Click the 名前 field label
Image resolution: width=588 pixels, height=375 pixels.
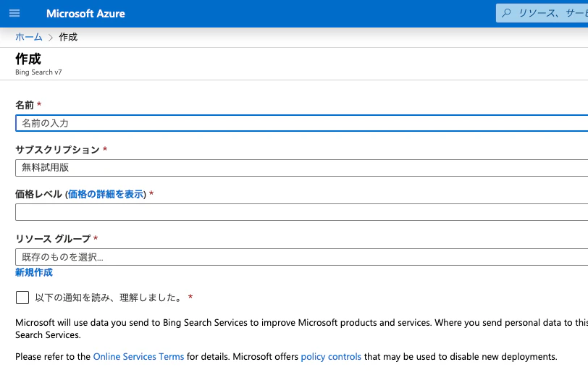[25, 105]
